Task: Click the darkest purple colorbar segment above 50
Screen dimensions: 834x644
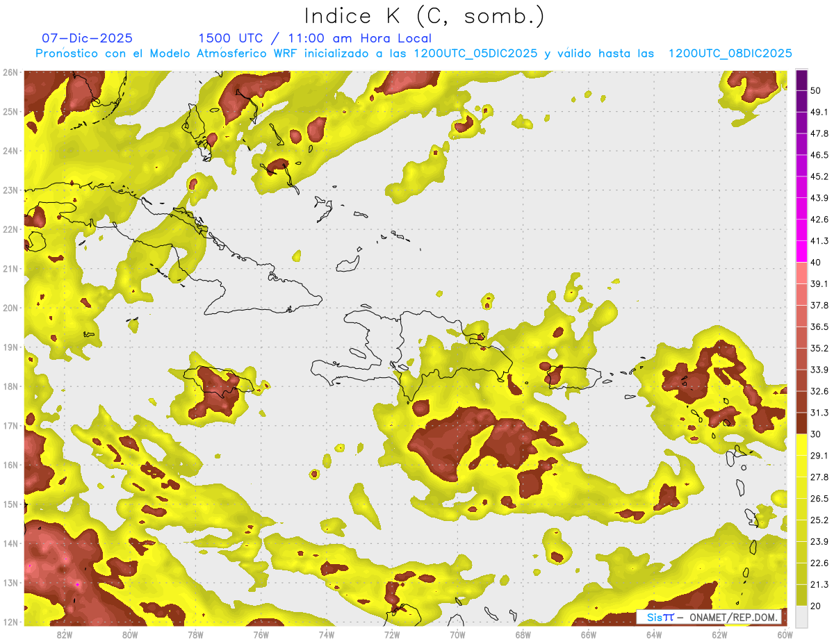Action: coord(801,80)
